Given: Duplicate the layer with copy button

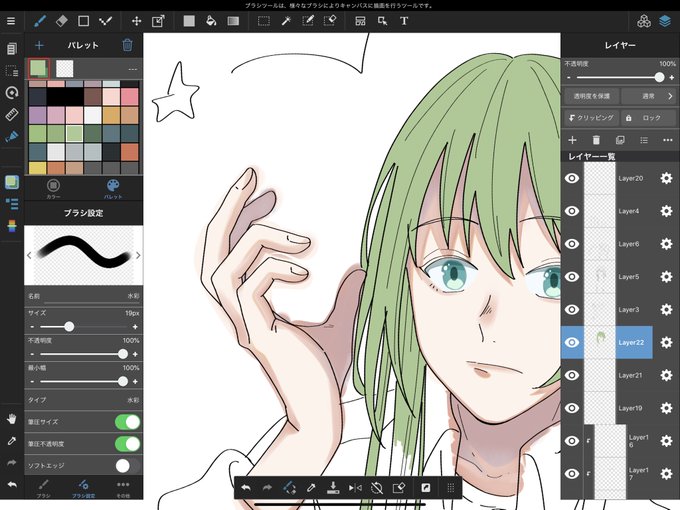Looking at the screenshot, I should 620,140.
